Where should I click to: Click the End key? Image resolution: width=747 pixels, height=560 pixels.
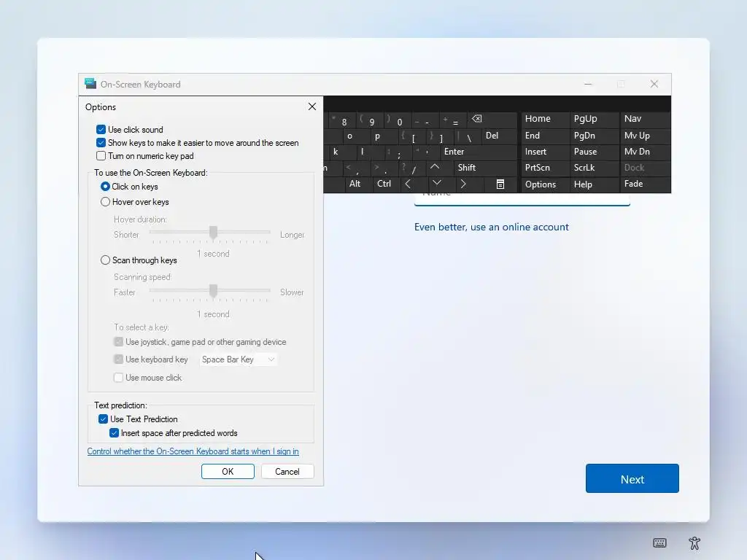pyautogui.click(x=544, y=136)
